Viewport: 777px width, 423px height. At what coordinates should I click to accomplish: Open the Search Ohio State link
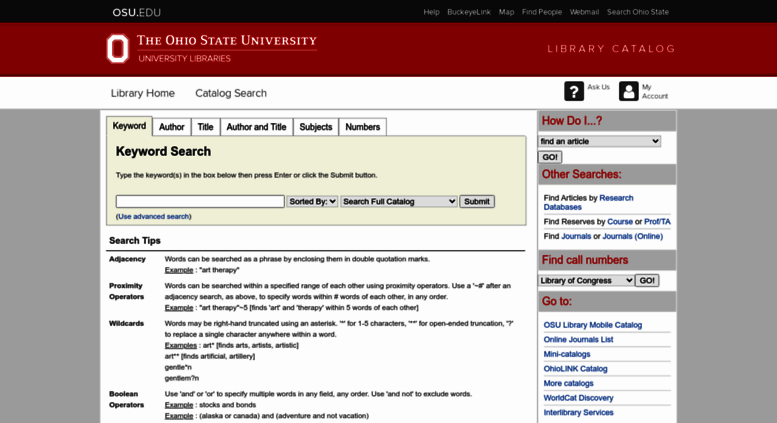pyautogui.click(x=638, y=12)
